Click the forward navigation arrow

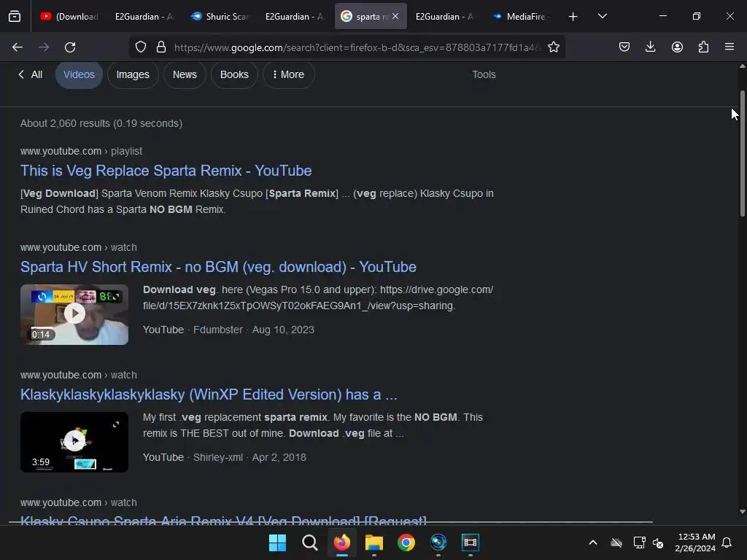point(44,47)
